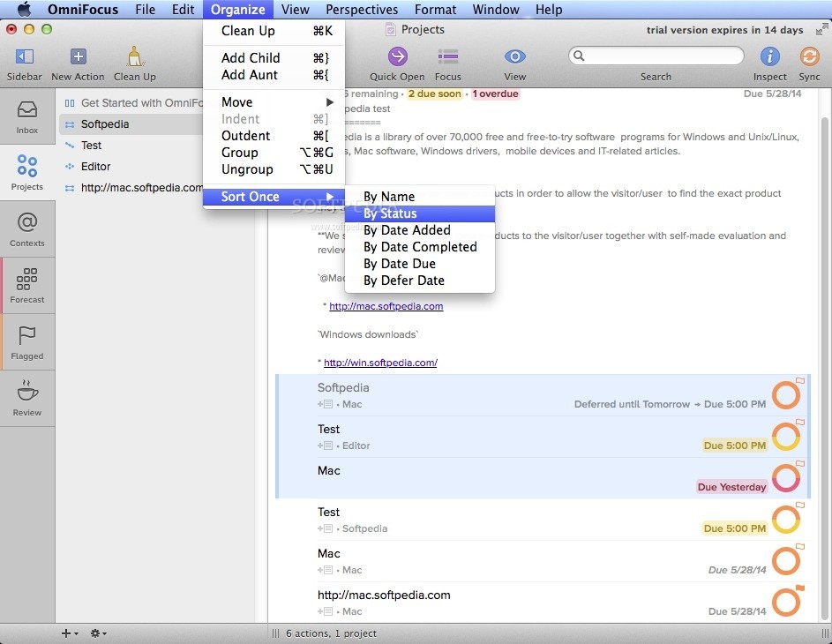Open the Forecast perspective

click(27, 286)
